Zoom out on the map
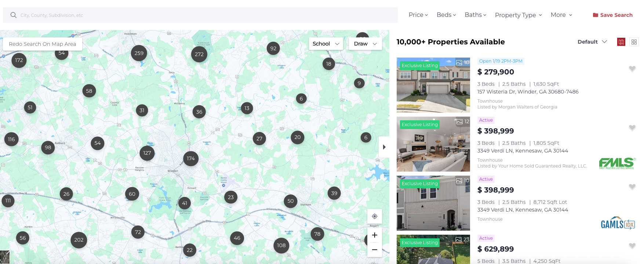Viewport: 644px width, 264px height. pyautogui.click(x=375, y=250)
